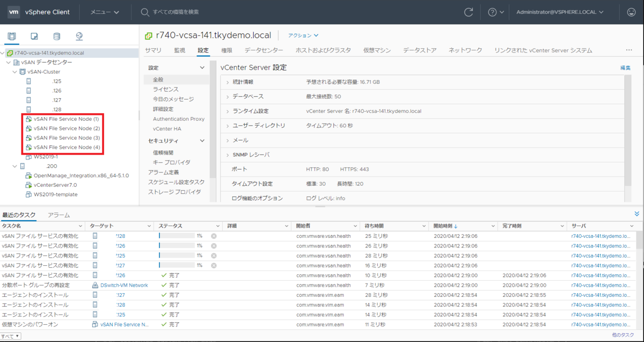
Task: Click the DSwitch-VM Network port group icon
Action: pos(95,285)
